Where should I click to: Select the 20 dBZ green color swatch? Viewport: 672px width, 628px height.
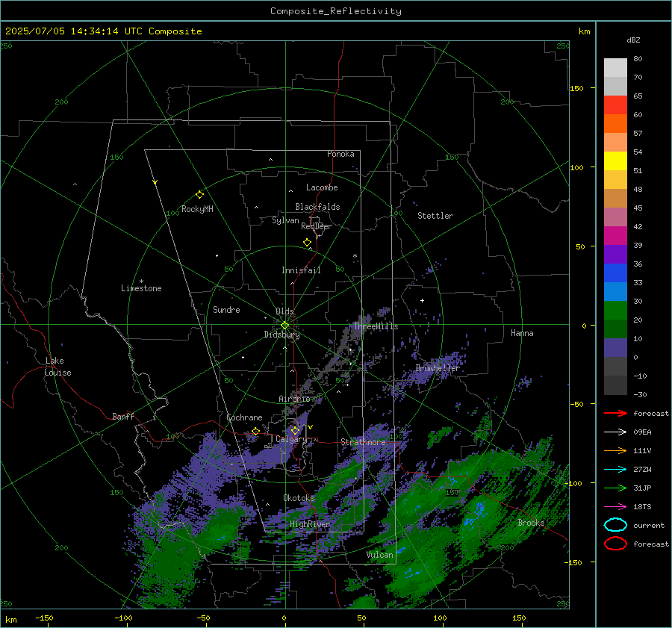615,311
